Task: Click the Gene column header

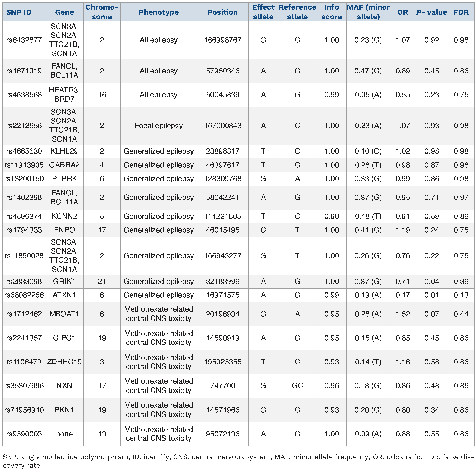Action: [64, 12]
